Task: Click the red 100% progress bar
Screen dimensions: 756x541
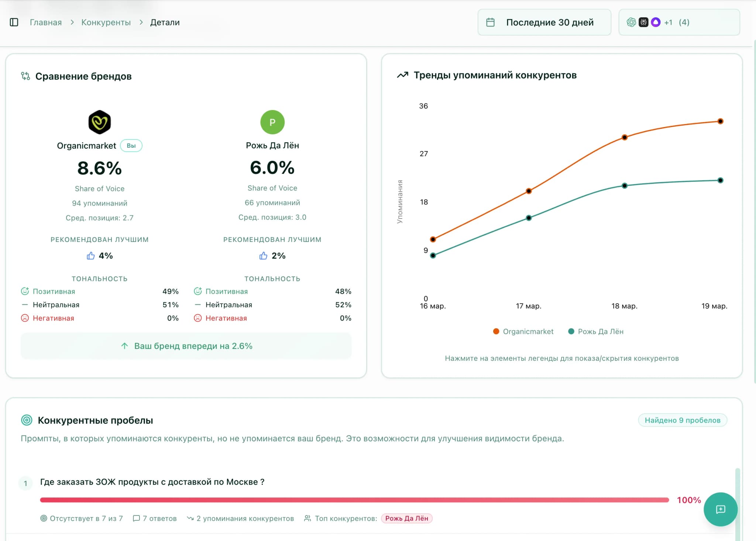Action: (354, 500)
